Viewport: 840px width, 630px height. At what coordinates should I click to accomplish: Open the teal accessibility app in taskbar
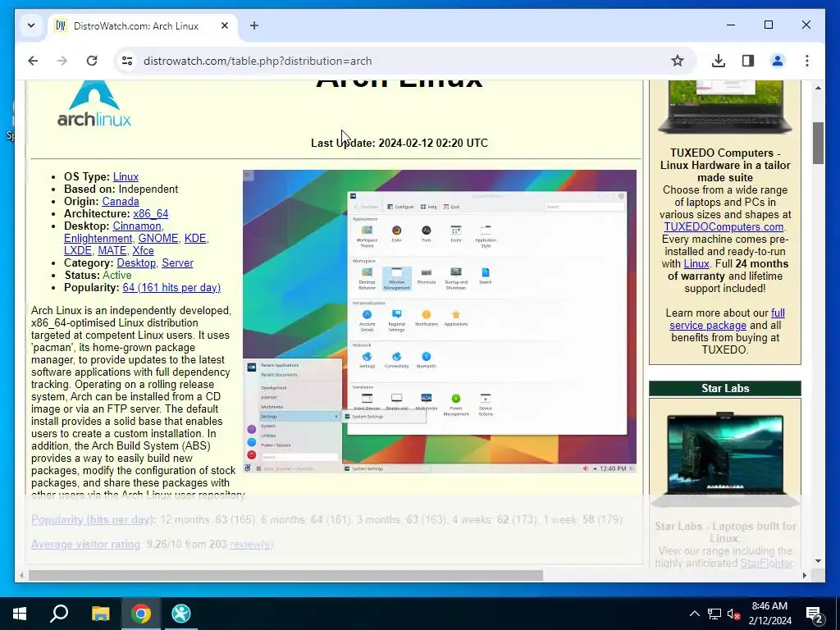[181, 614]
